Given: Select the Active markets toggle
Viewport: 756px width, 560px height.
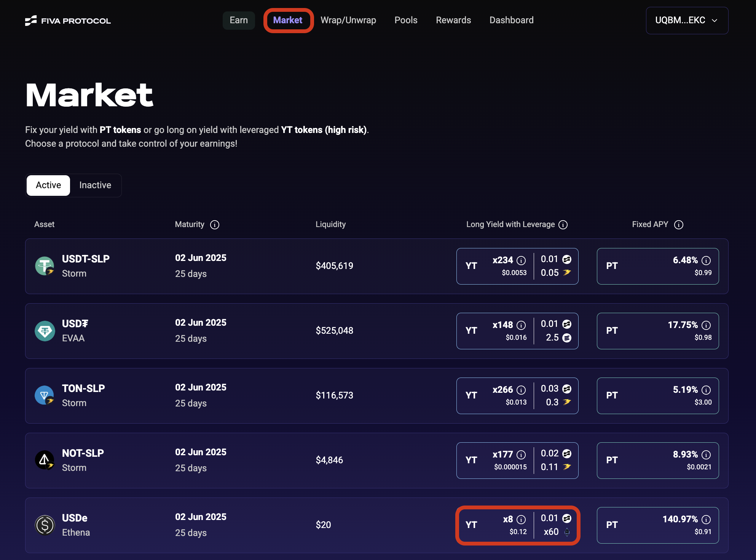Looking at the screenshot, I should [48, 186].
